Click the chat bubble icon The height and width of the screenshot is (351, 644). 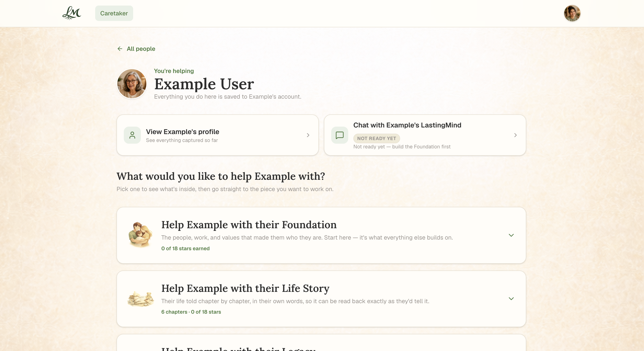pos(339,135)
